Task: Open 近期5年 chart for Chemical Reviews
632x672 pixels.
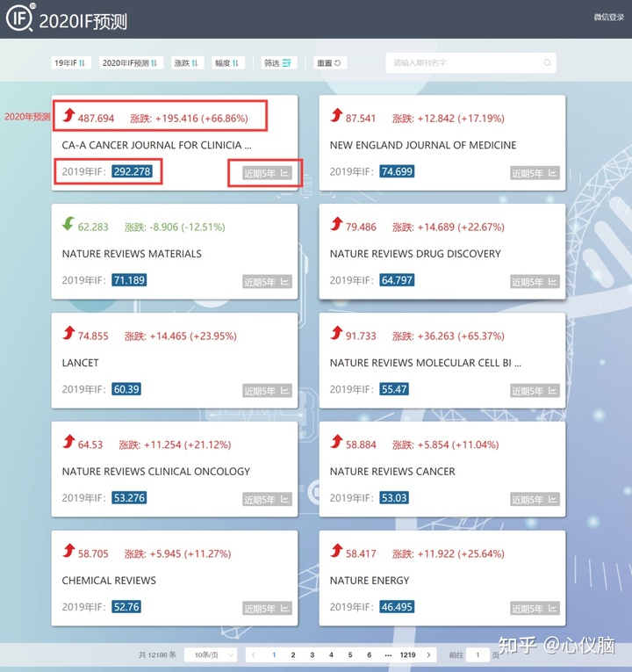Action: tap(267, 609)
